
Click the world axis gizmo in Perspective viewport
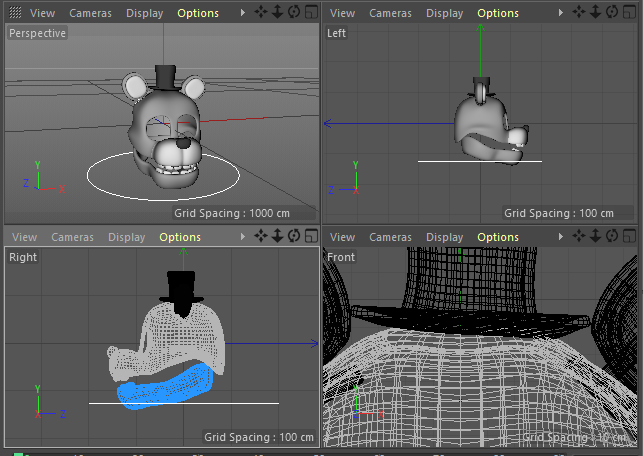click(43, 177)
